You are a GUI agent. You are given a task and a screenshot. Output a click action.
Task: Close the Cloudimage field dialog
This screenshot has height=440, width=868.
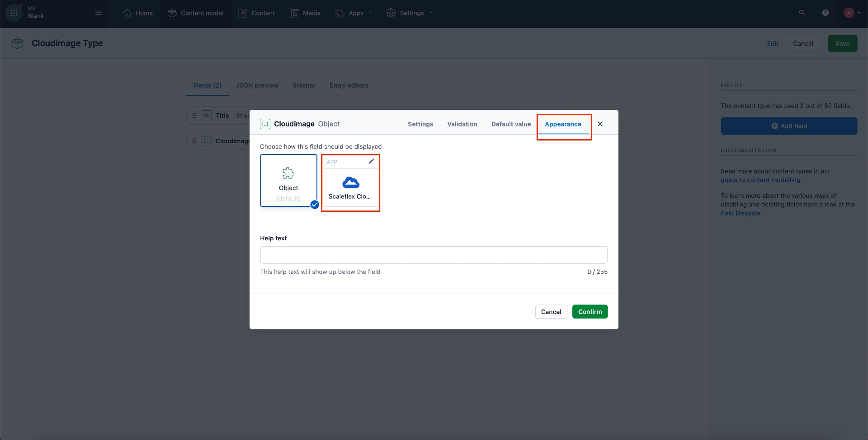pyautogui.click(x=600, y=124)
